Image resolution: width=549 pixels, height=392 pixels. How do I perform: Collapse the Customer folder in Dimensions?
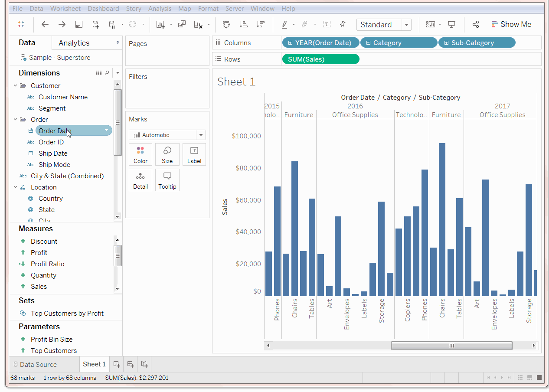coord(16,86)
